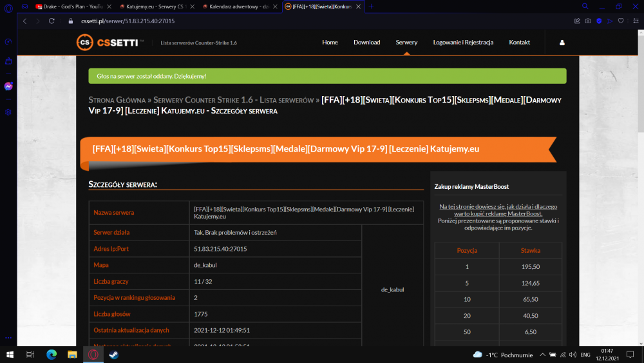Open GX Corner gamepad icon

(25, 6)
